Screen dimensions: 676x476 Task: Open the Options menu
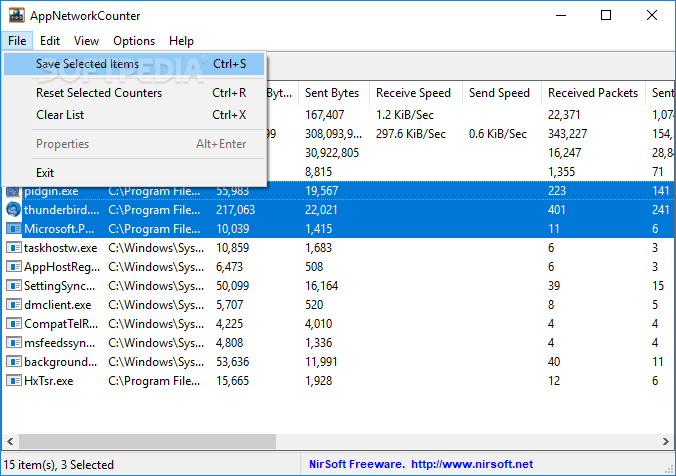[134, 41]
